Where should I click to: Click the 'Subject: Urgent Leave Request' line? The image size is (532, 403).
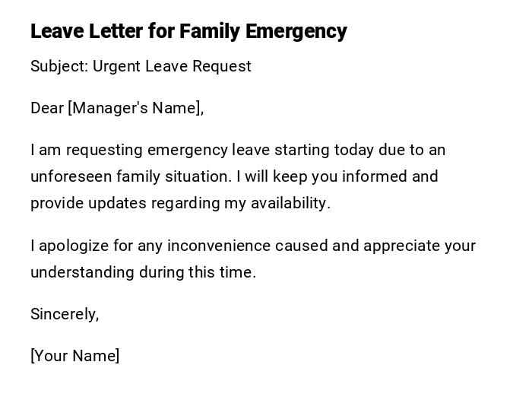tap(141, 66)
